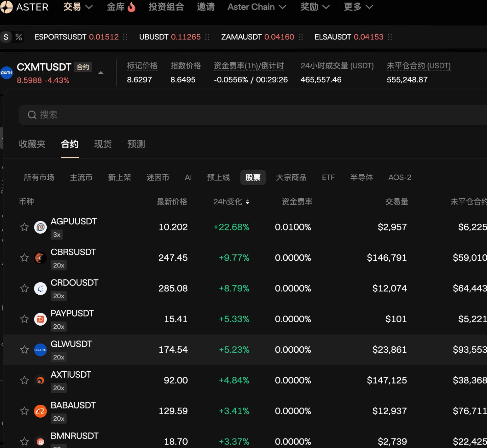Toggle the dollar sign display mode
Image resolution: width=487 pixels, height=448 pixels.
click(x=6, y=37)
